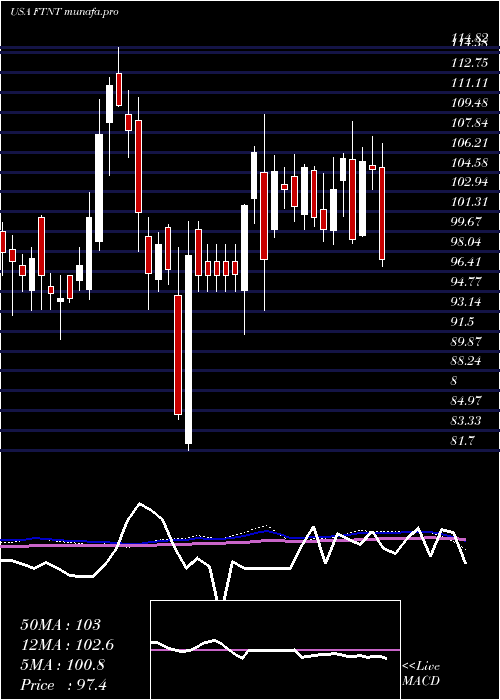Click the tall white candle reaching lowest price
This screenshot has height=700, width=500.
(x=189, y=350)
